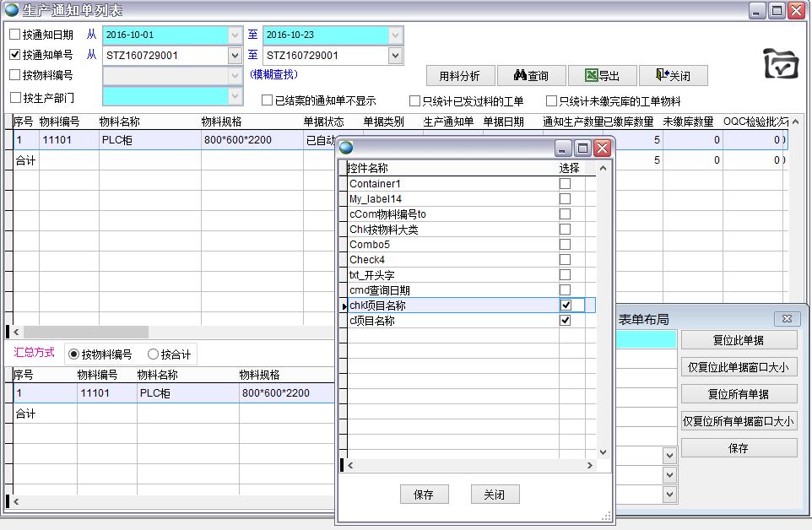Image resolution: width=812 pixels, height=530 pixels.
Task: Click the folder checkmark icon at top right
Action: point(781,63)
